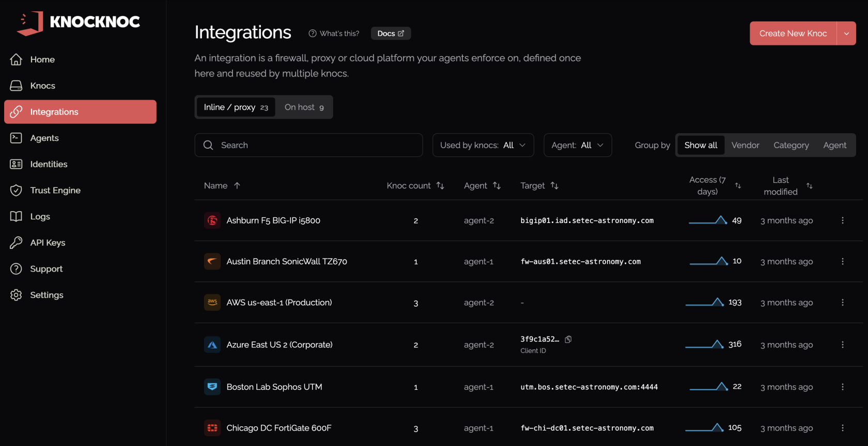Click the Azure icon for East US 2
Image resolution: width=868 pixels, height=446 pixels.
[212, 345]
